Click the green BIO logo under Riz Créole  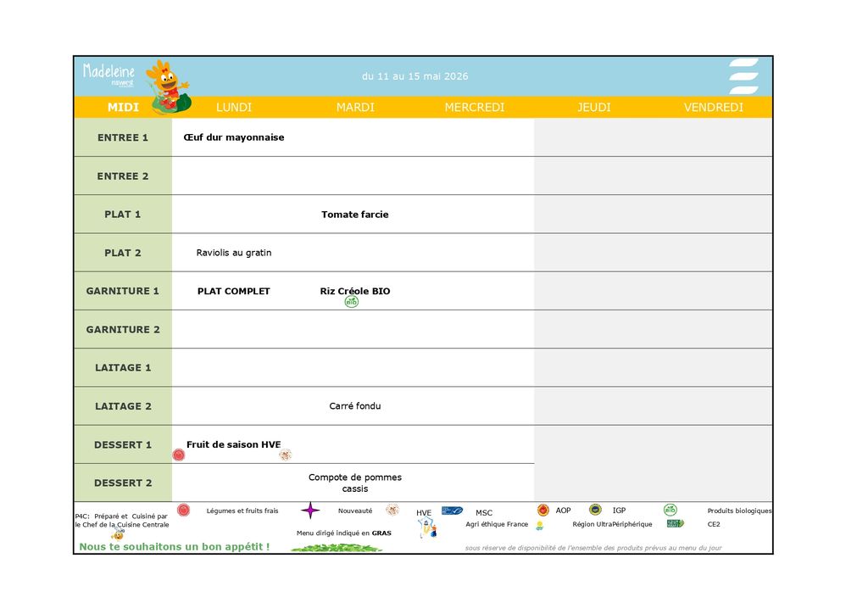click(352, 302)
